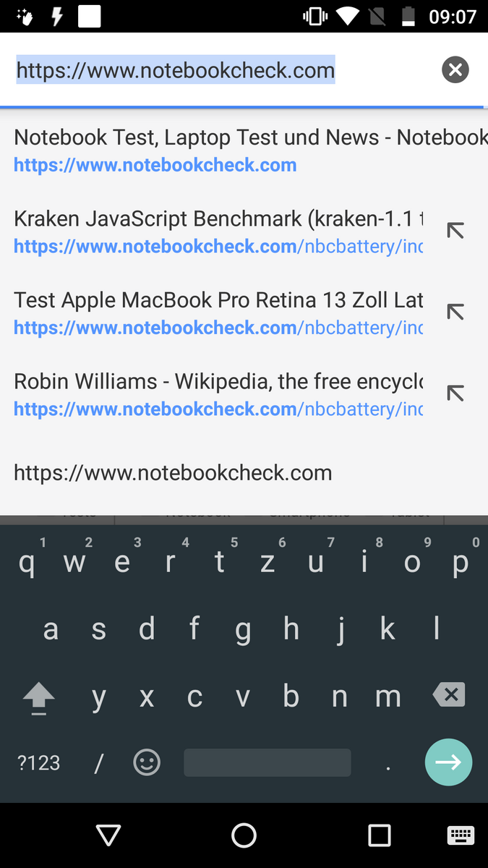This screenshot has width=488, height=868.
Task: Tap the refine arrow next to MacBook Pro suggestion
Action: [x=455, y=312]
